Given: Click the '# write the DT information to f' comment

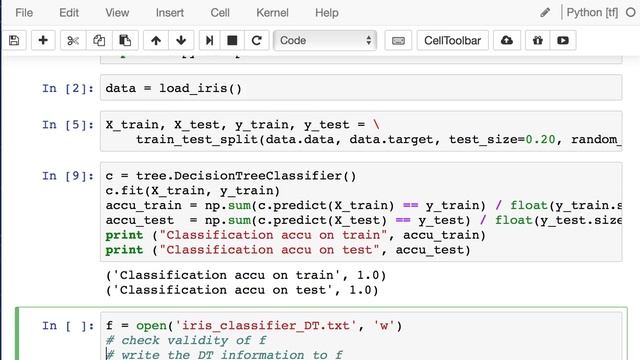Looking at the screenshot, I should click(x=224, y=355).
